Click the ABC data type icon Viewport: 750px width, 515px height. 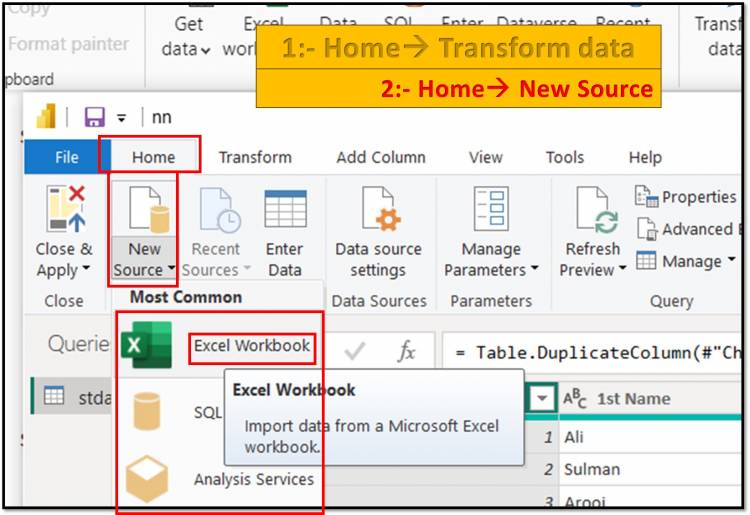click(574, 398)
